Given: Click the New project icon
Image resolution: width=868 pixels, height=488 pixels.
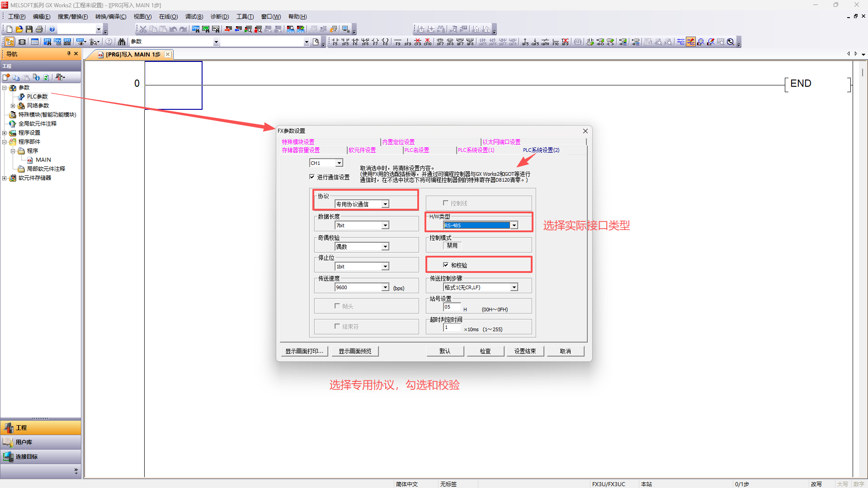Looking at the screenshot, I should coord(9,29).
